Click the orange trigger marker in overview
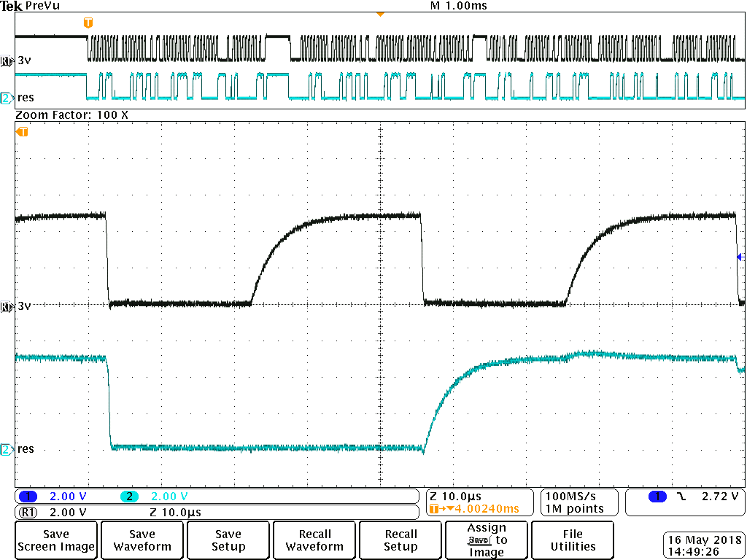Image resolution: width=747 pixels, height=560 pixels. 88,23
